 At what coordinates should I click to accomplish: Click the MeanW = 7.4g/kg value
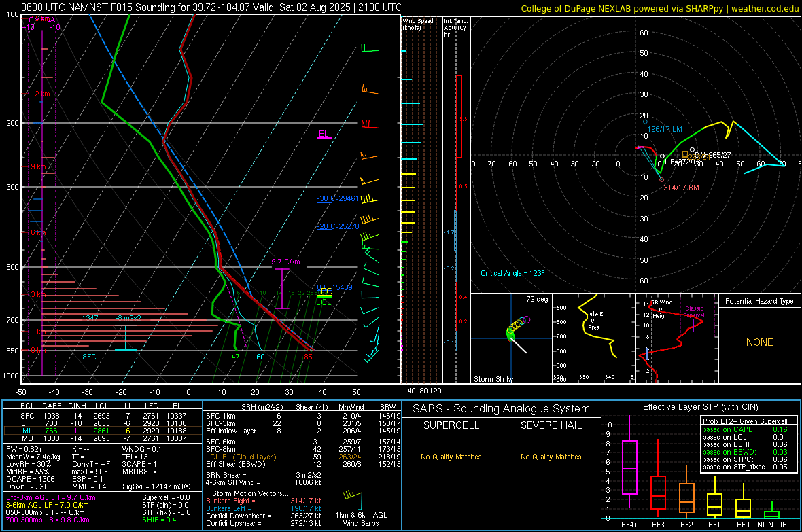33,457
